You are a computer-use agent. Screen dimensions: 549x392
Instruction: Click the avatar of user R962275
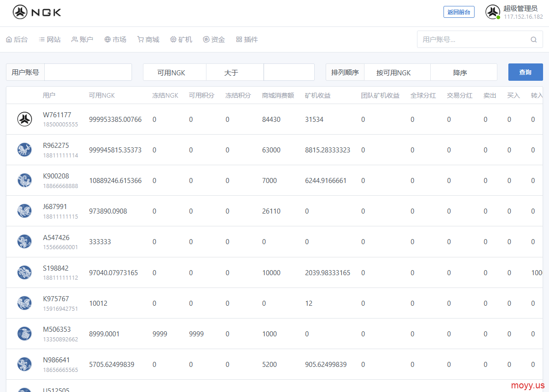(25, 150)
